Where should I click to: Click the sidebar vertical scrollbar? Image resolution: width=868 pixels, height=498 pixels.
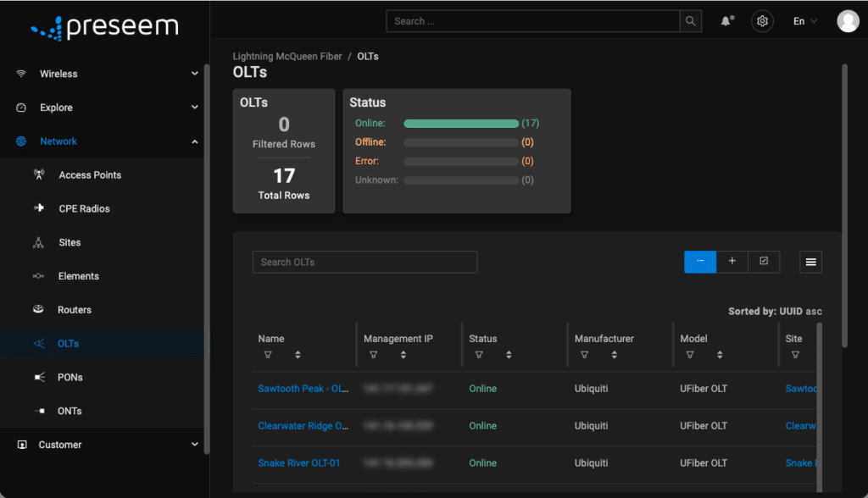pos(207,259)
